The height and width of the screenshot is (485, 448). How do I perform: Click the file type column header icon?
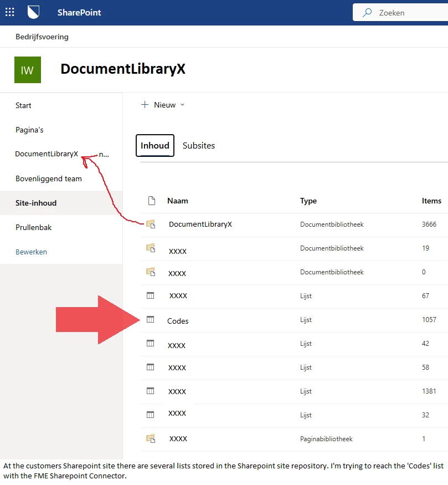[151, 201]
